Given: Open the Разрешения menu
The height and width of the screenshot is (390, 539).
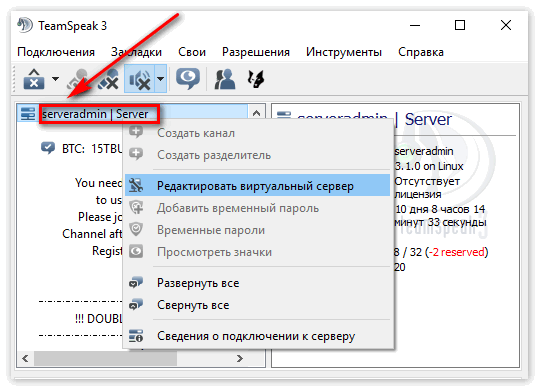Looking at the screenshot, I should point(256,52).
